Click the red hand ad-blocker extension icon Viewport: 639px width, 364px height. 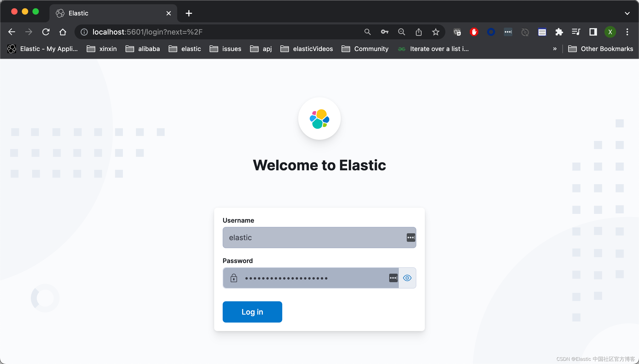[x=474, y=32]
